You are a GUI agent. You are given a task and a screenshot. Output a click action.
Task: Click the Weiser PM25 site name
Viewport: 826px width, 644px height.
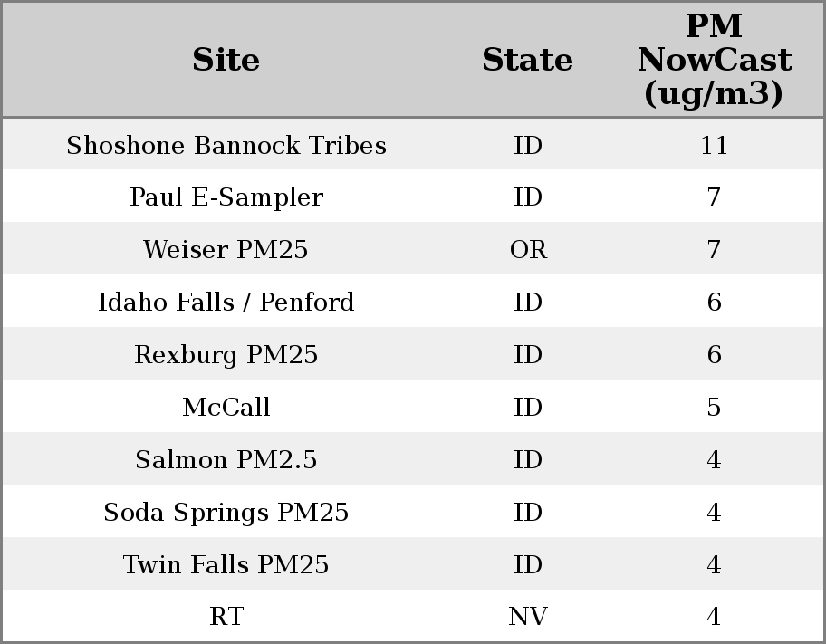(226, 250)
